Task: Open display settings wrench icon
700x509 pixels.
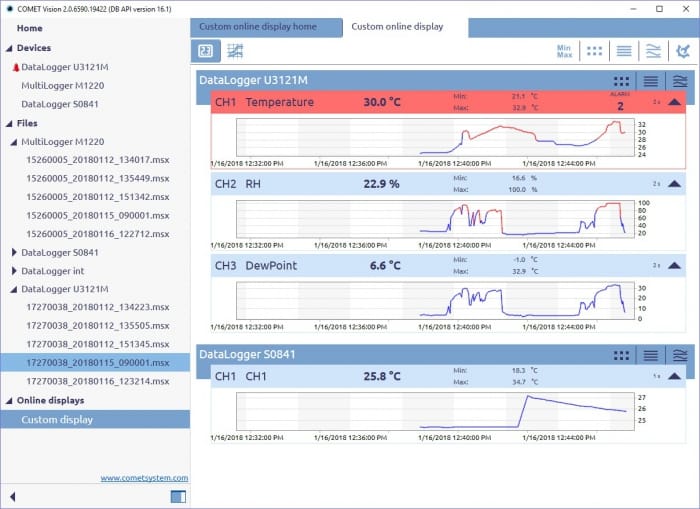Action: pyautogui.click(x=682, y=51)
